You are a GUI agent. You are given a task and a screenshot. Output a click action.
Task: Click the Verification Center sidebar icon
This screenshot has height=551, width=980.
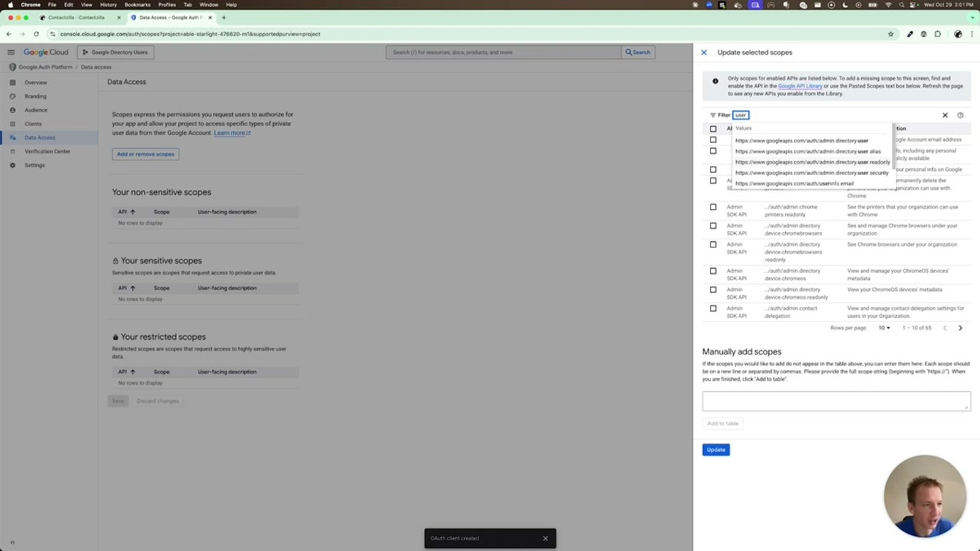click(12, 151)
